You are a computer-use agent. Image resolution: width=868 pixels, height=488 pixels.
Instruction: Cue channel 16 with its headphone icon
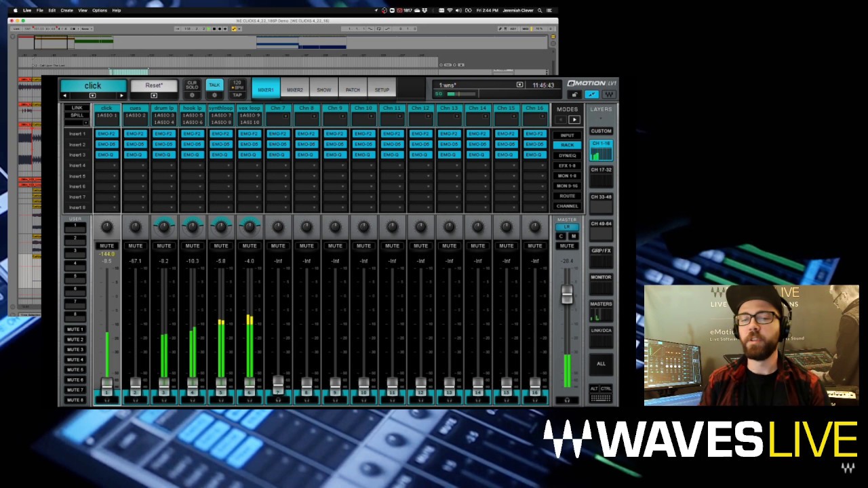click(x=535, y=401)
